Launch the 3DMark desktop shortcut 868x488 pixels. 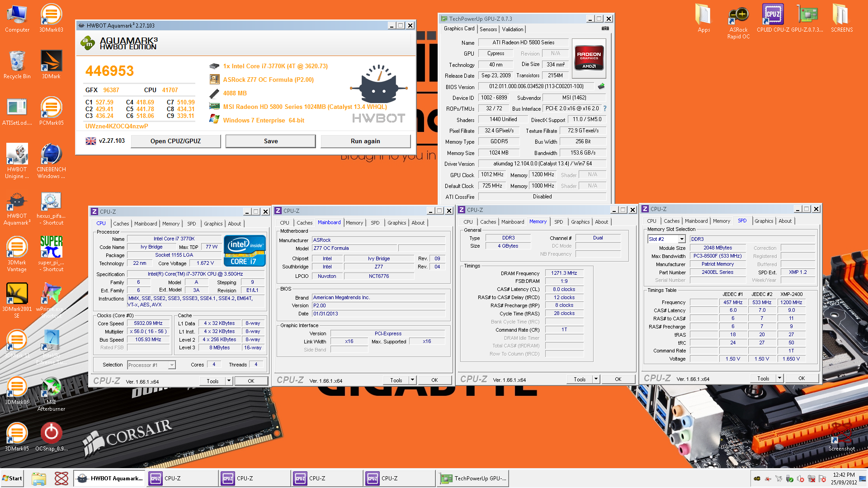coord(51,65)
